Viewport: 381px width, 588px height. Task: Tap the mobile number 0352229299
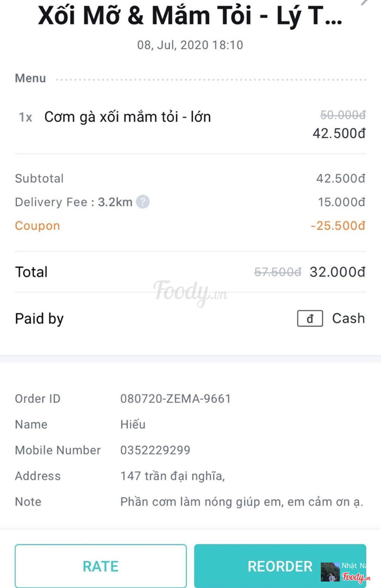point(155,450)
